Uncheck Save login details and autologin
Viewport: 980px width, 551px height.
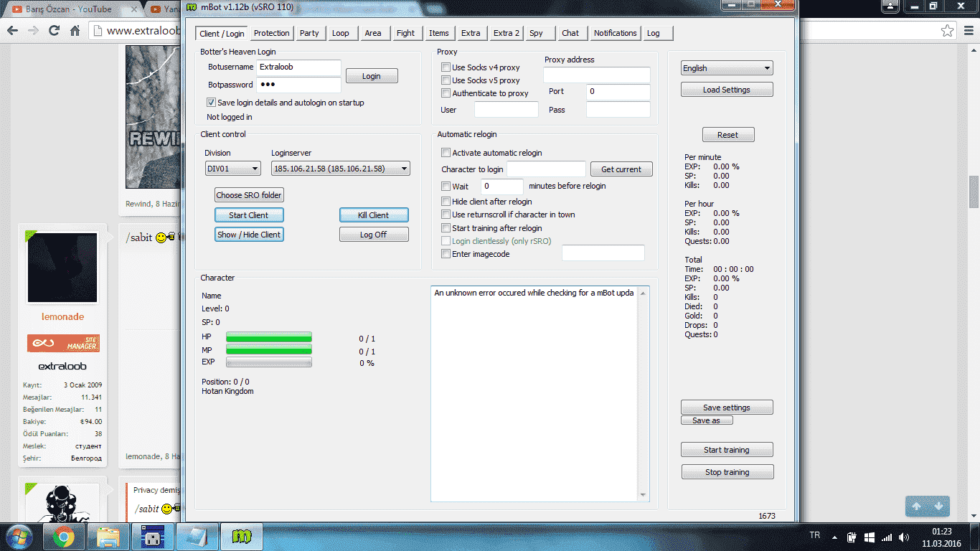(x=212, y=103)
